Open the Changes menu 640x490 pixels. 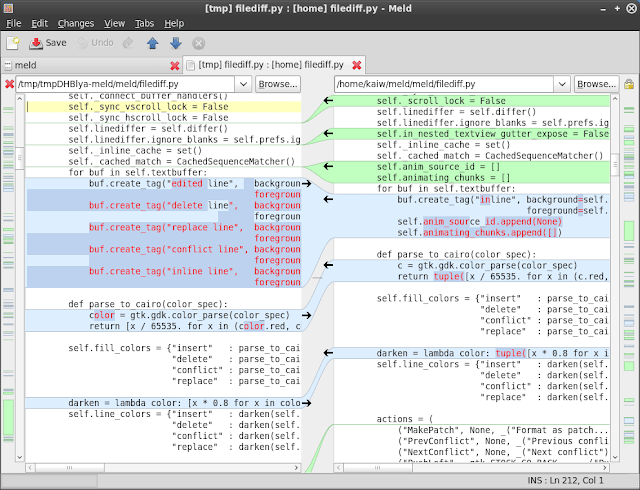(x=76, y=24)
